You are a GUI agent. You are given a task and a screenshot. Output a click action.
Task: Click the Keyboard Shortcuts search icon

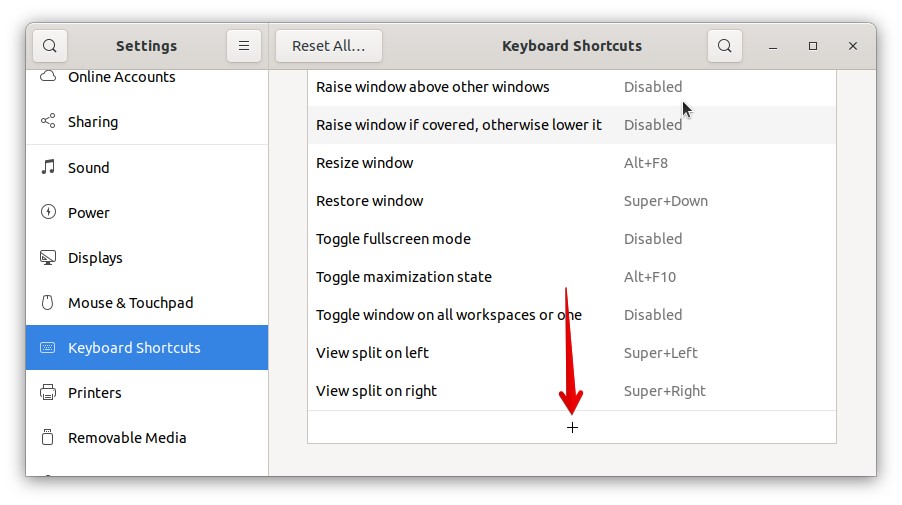(x=725, y=46)
